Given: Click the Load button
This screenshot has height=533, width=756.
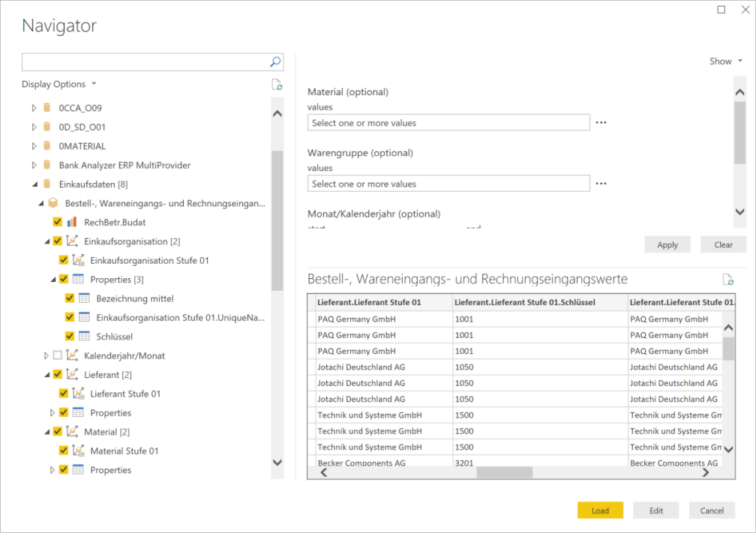Looking at the screenshot, I should point(600,511).
